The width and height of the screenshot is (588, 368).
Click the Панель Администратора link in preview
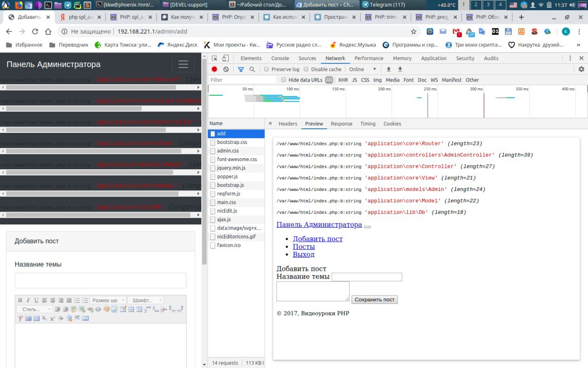(x=319, y=224)
